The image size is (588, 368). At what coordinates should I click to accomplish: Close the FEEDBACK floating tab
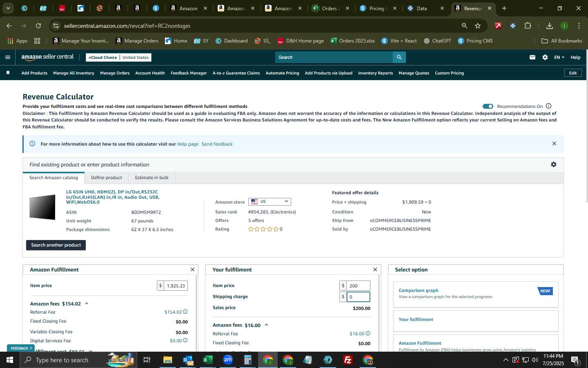31,348
